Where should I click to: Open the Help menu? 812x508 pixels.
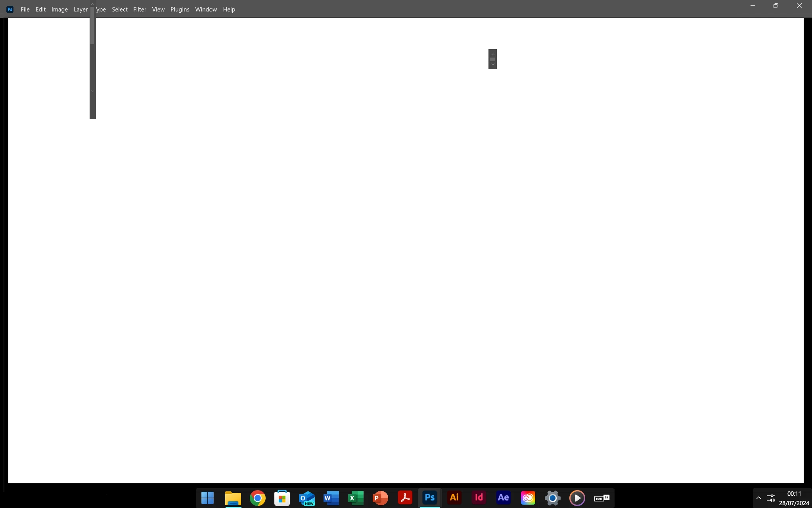pyautogui.click(x=229, y=9)
